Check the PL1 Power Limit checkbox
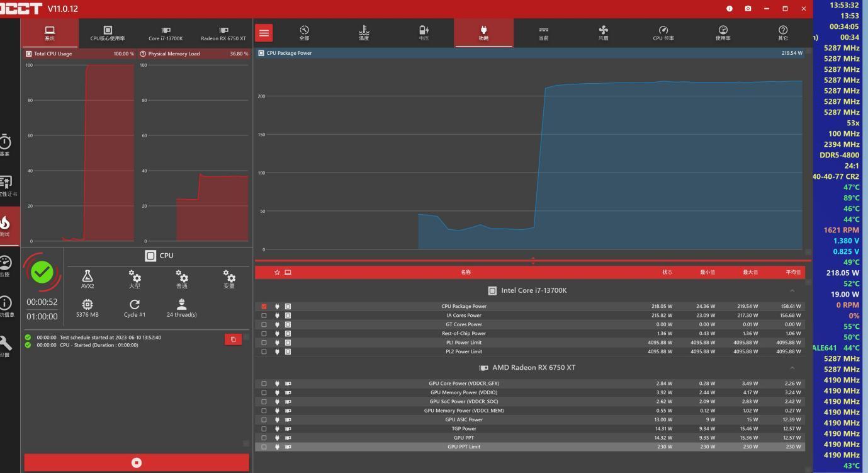 click(x=264, y=343)
